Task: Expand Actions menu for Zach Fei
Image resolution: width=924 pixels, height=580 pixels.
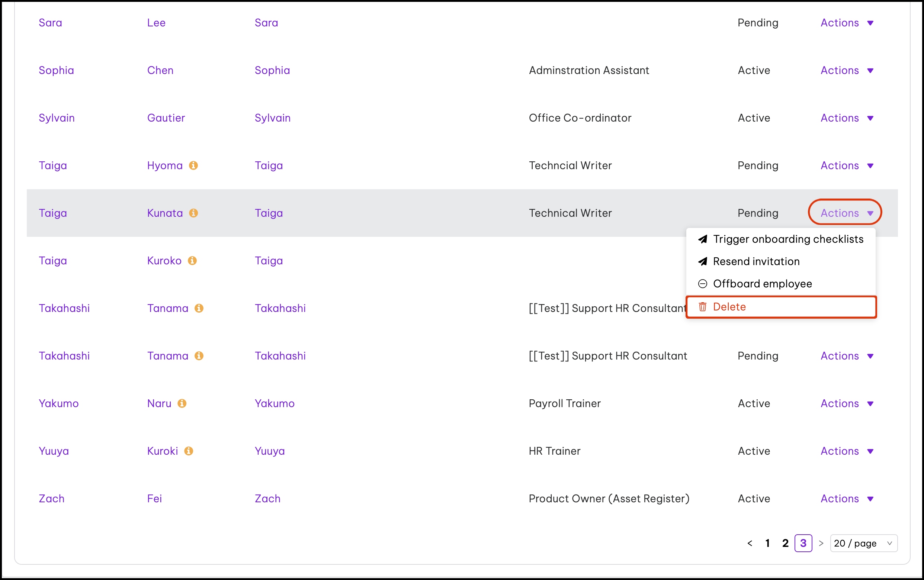Action: pos(847,499)
